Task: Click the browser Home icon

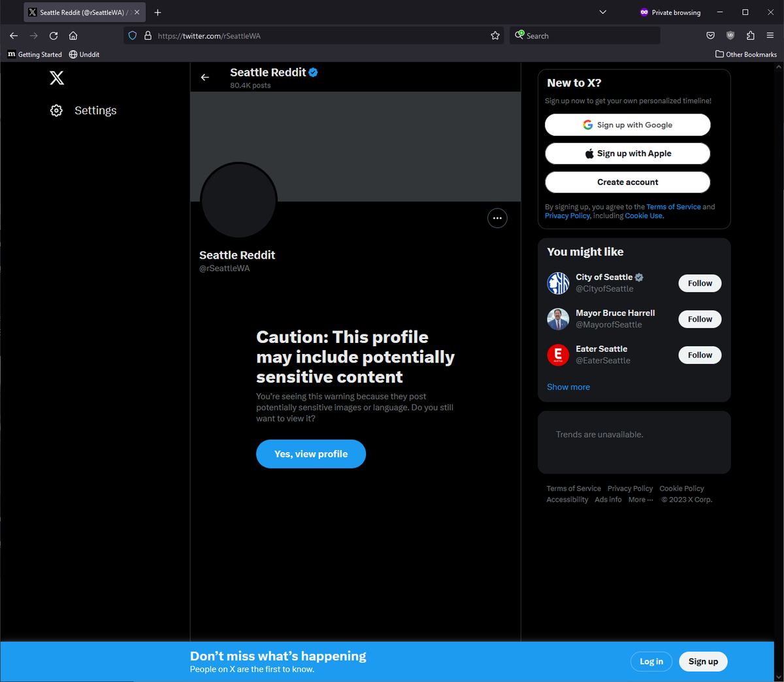Action: click(x=73, y=36)
